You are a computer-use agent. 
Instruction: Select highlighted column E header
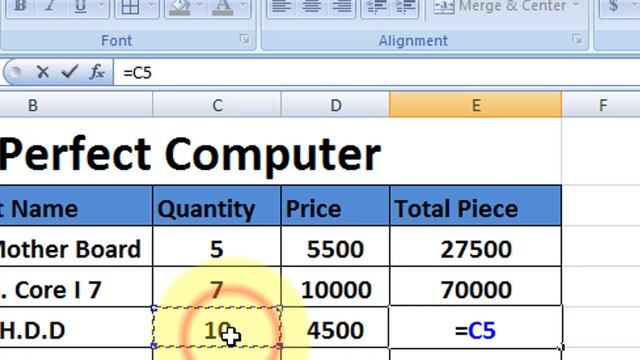coord(476,105)
